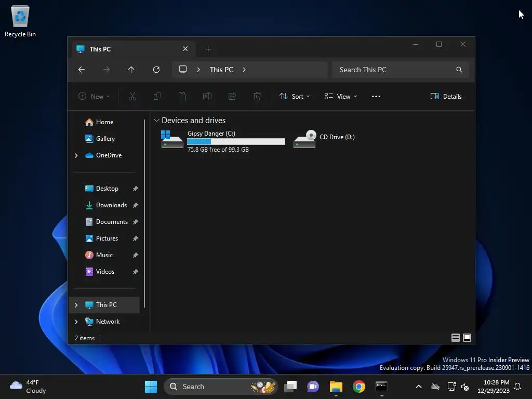Expand the This PC tree node
532x399 pixels.
(76, 305)
